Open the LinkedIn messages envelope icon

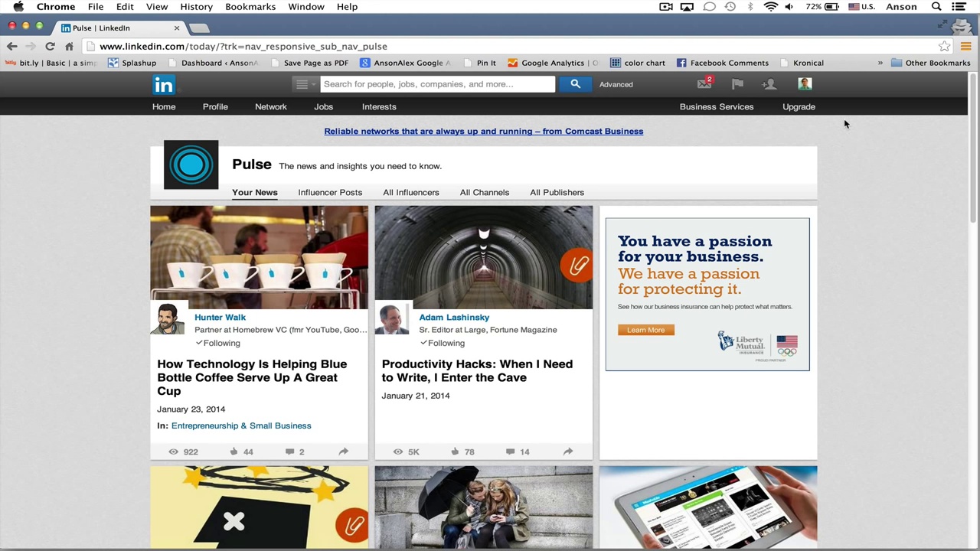[x=704, y=84]
